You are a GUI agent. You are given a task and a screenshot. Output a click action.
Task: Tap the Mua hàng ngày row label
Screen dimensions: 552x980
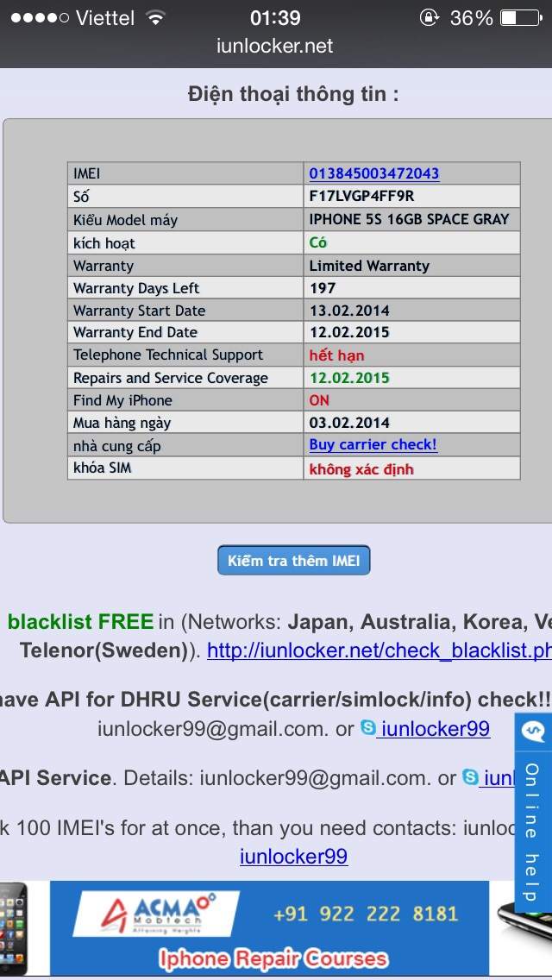[x=122, y=423]
